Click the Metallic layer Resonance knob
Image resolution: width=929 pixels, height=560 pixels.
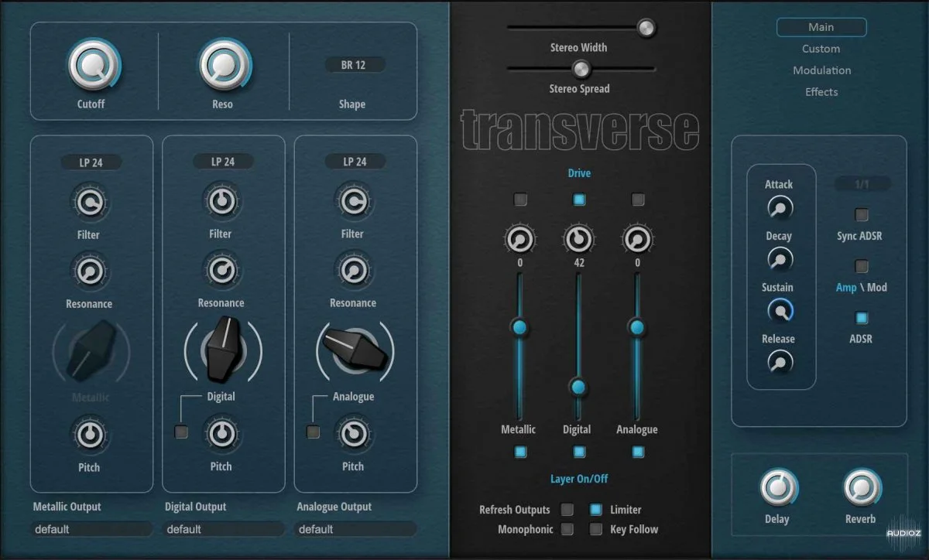click(x=89, y=272)
